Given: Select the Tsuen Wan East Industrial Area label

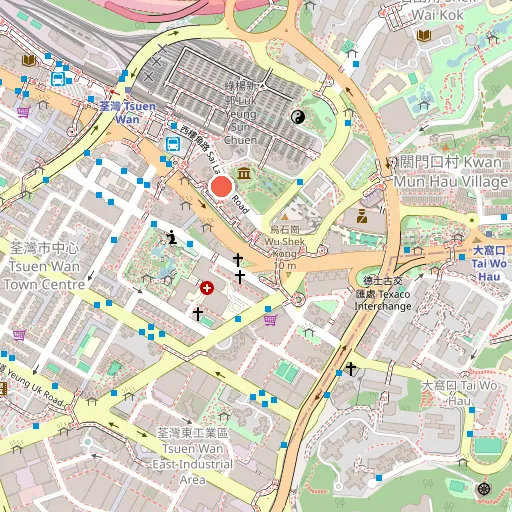Looking at the screenshot, I should tap(193, 456).
